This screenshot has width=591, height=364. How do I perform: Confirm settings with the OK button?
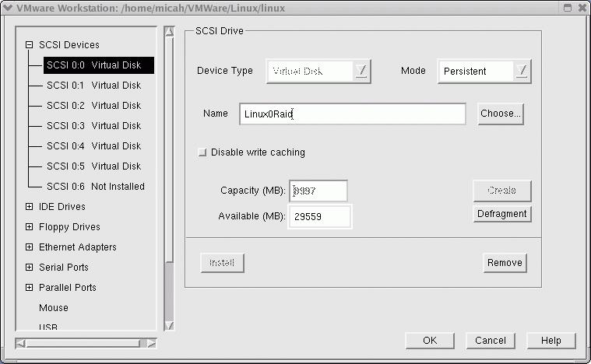(430, 341)
